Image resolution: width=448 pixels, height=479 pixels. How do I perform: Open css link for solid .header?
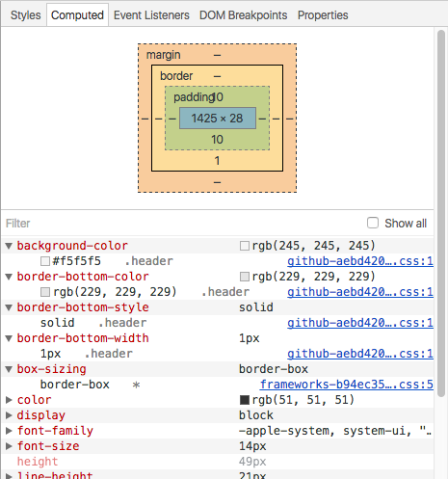click(360, 323)
